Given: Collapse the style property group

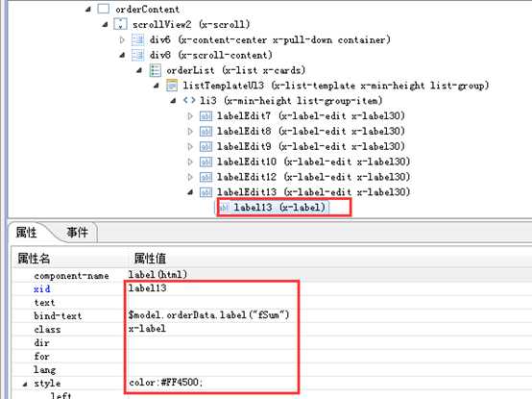Looking at the screenshot, I should point(25,384).
